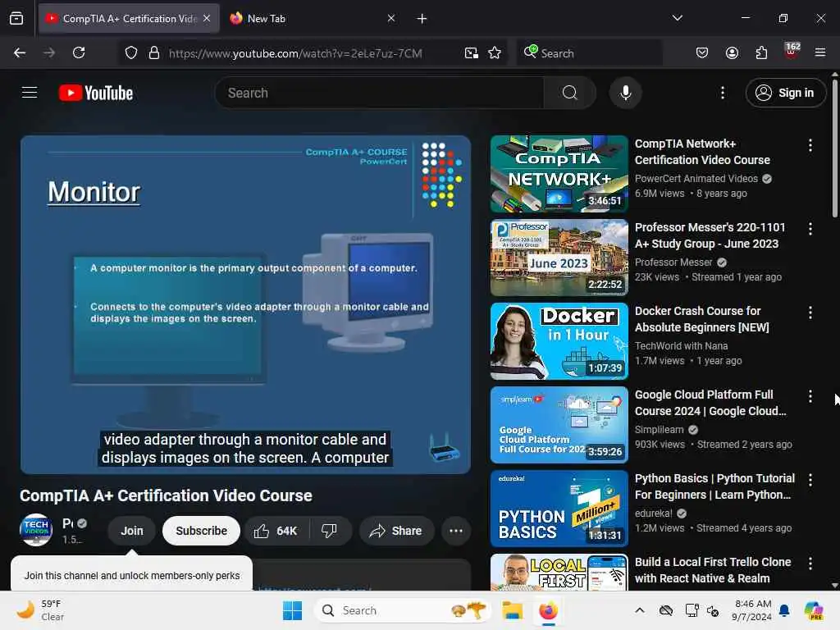Open Windows Start menu
840x630 pixels.
292,610
